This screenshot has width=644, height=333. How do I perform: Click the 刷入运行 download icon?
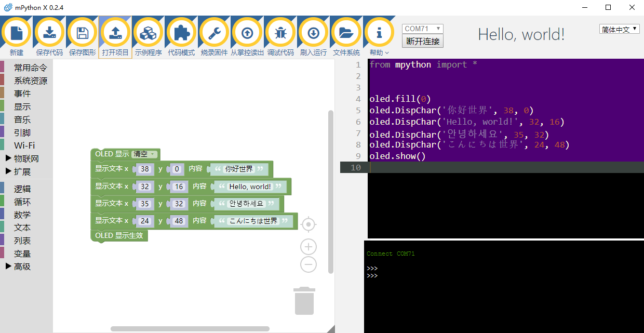(313, 33)
